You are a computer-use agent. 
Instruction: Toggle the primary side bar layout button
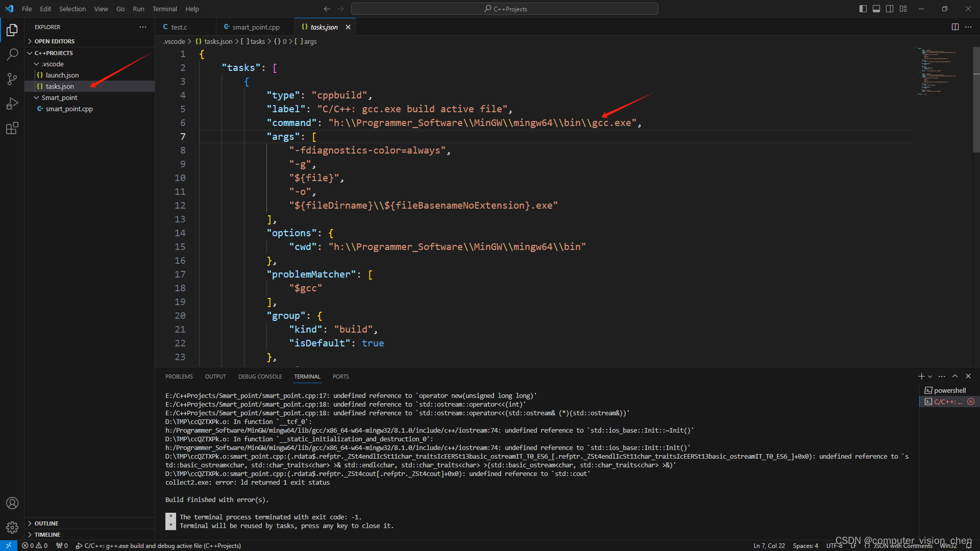tap(863, 9)
